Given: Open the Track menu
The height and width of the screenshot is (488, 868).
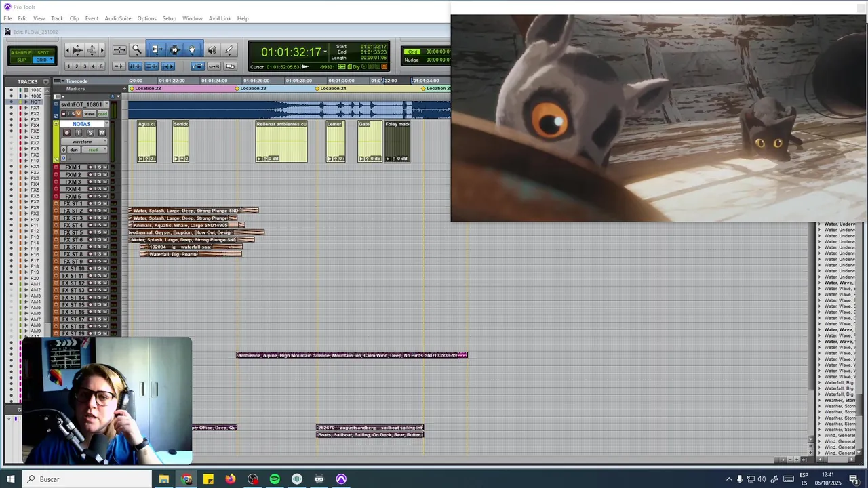Looking at the screenshot, I should [x=57, y=18].
